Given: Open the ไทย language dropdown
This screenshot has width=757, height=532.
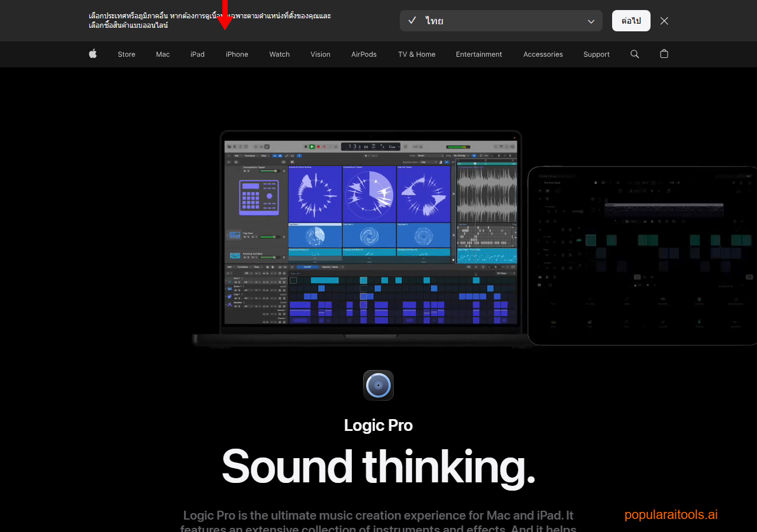Looking at the screenshot, I should [501, 21].
